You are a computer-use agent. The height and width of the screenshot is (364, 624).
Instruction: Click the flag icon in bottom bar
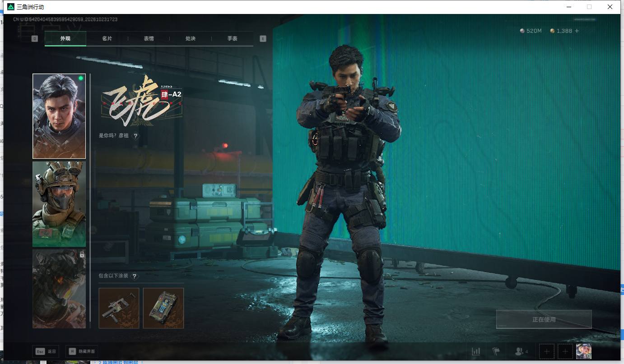(x=496, y=351)
